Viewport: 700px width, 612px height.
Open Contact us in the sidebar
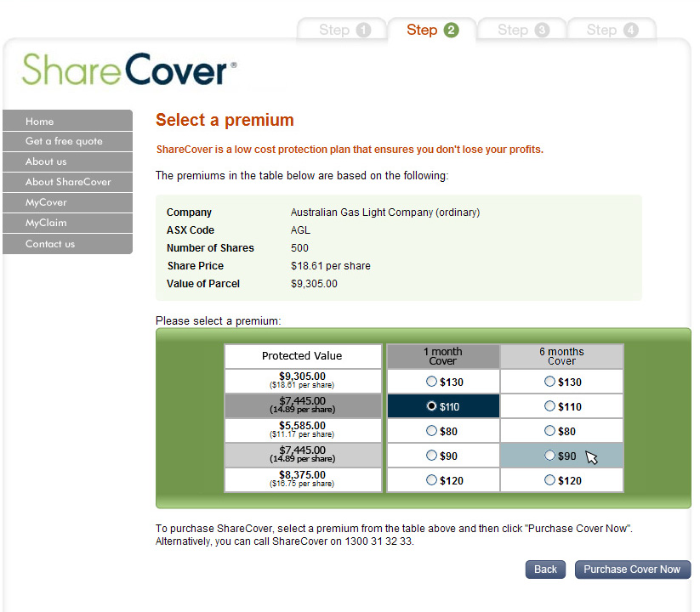click(67, 244)
